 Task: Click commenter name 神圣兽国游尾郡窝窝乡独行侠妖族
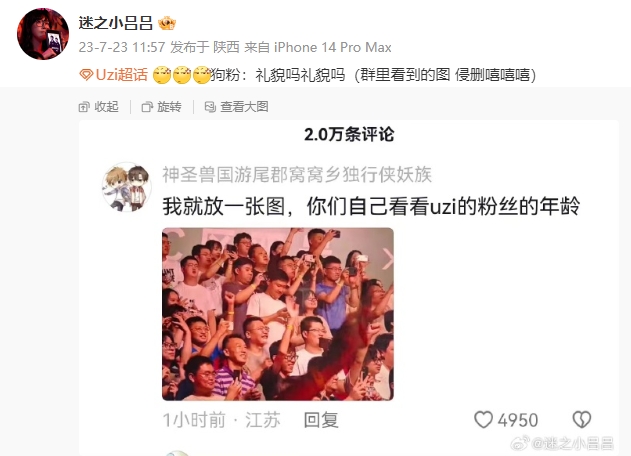(x=297, y=175)
